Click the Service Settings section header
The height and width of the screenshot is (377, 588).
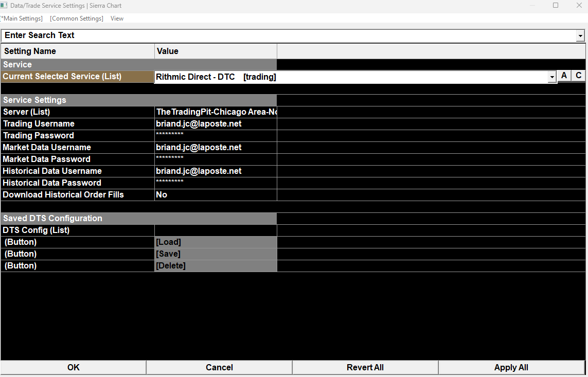[x=139, y=100]
